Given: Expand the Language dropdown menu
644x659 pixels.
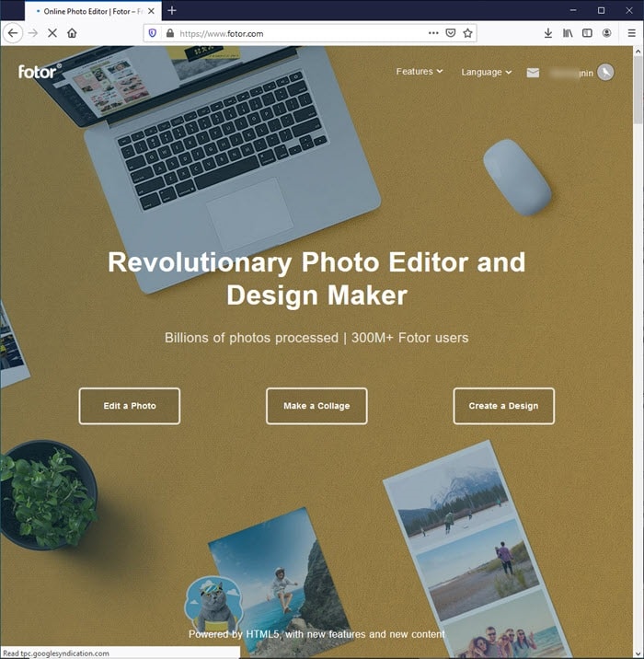Looking at the screenshot, I should point(487,73).
